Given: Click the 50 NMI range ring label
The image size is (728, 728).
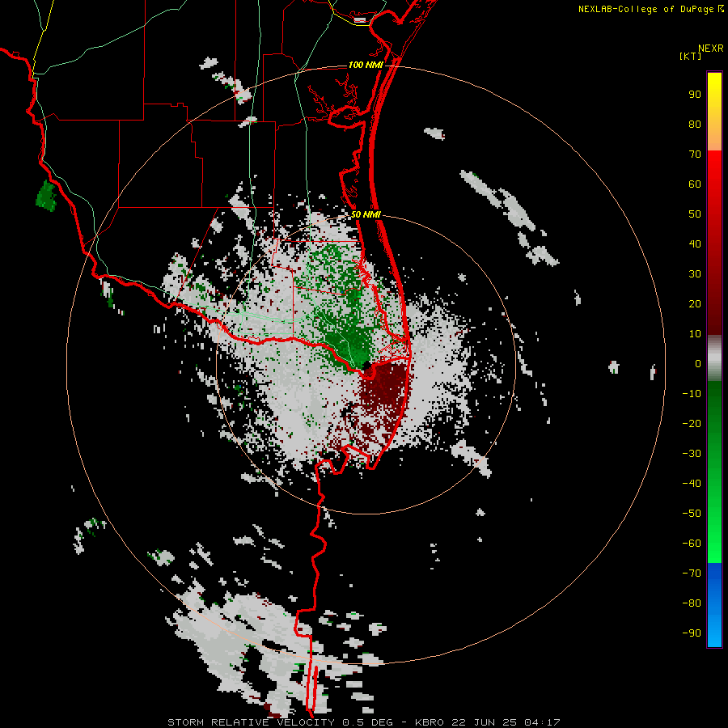Looking at the screenshot, I should tap(366, 214).
